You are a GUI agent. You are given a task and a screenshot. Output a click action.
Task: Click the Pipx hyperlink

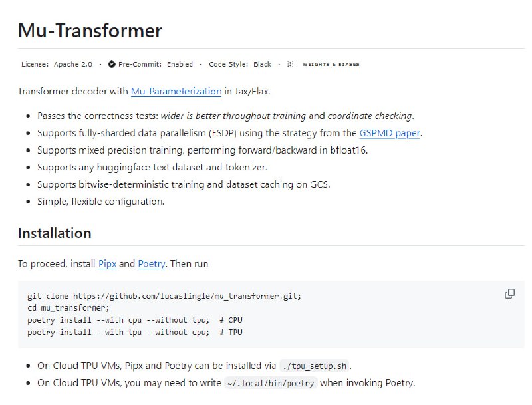(107, 263)
